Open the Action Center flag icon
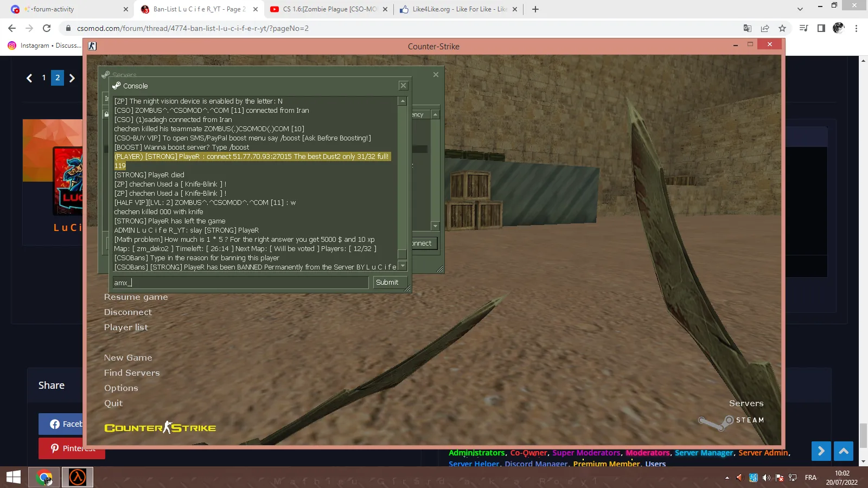Image resolution: width=868 pixels, height=488 pixels. pyautogui.click(x=780, y=478)
